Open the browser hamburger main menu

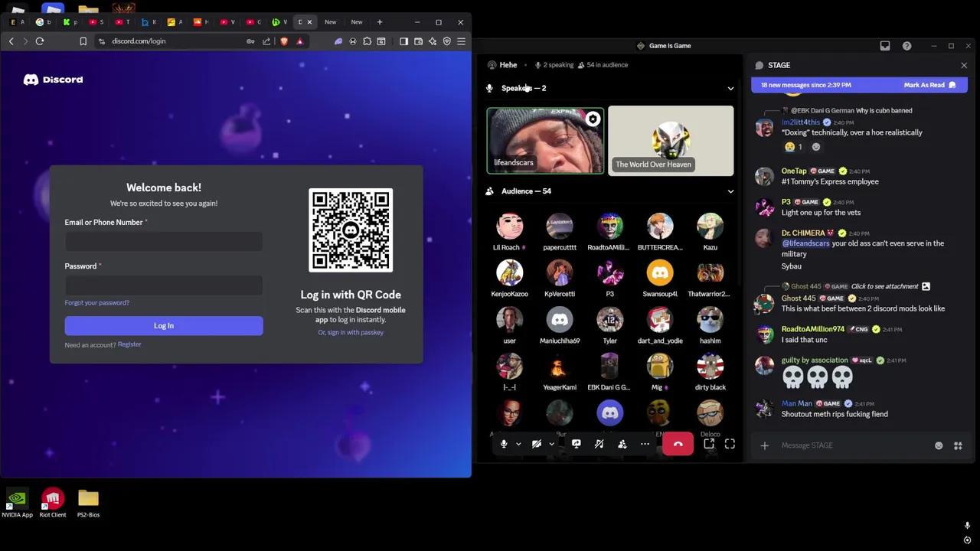pyautogui.click(x=461, y=41)
